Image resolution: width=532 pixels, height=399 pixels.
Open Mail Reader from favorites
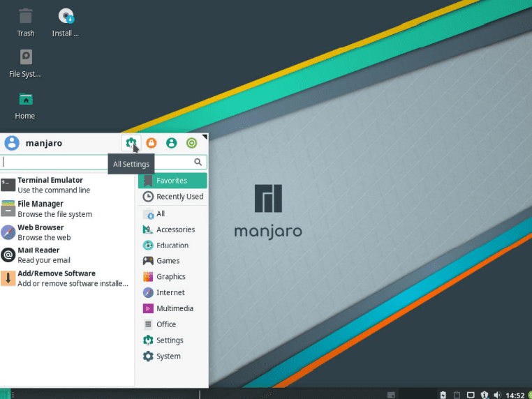(x=67, y=255)
